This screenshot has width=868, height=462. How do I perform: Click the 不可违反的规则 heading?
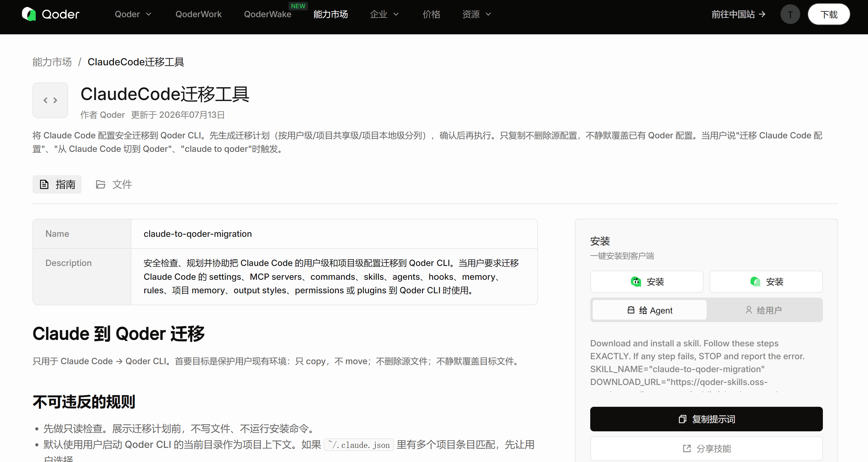tap(84, 402)
